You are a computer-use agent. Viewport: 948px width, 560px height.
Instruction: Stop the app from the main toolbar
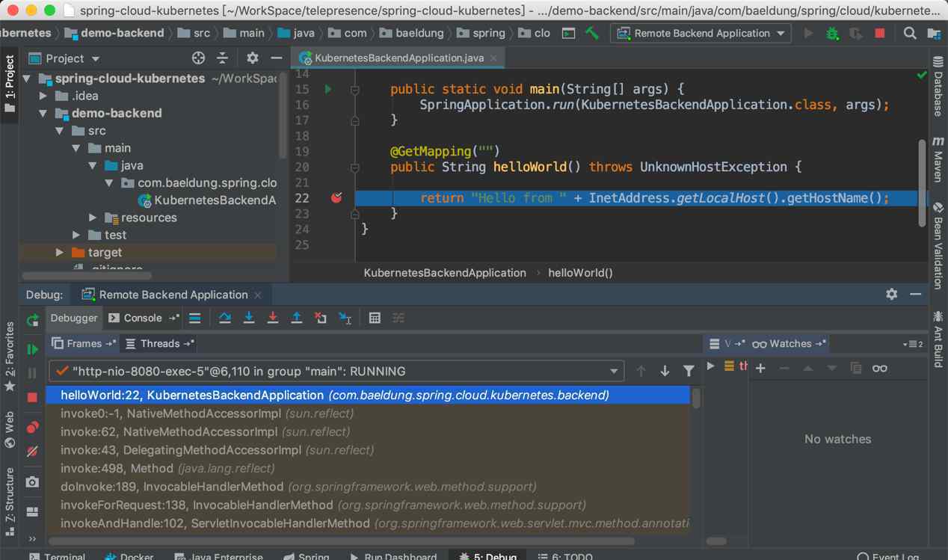880,33
